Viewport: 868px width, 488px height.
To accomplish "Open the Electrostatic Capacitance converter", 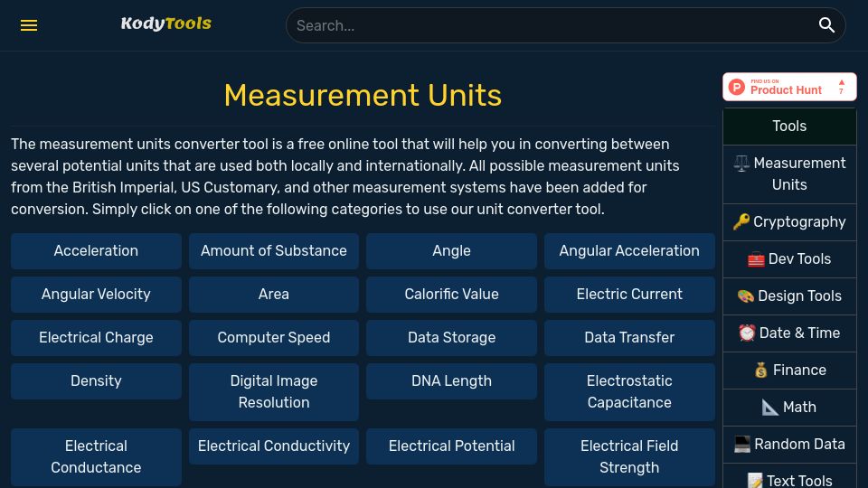I will (629, 391).
